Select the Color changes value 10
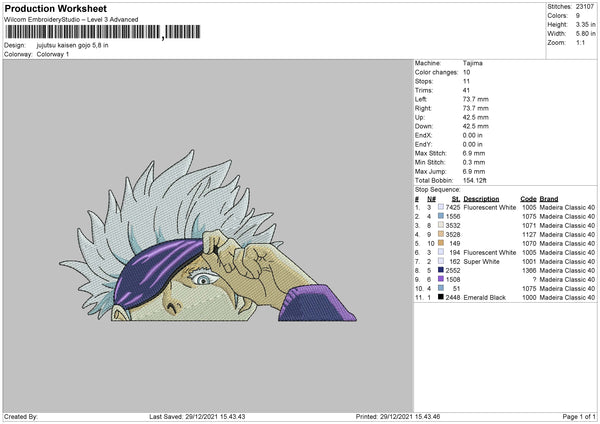Screen dimensions: 600x424 pyautogui.click(x=466, y=72)
